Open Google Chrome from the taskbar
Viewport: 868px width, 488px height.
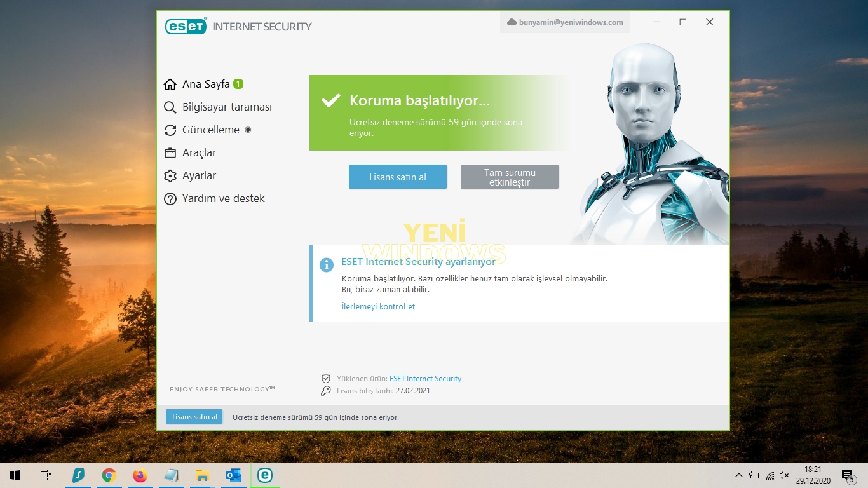(x=109, y=475)
